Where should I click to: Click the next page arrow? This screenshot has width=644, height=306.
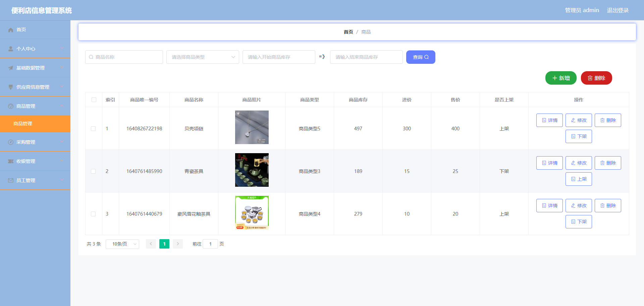pos(178,244)
